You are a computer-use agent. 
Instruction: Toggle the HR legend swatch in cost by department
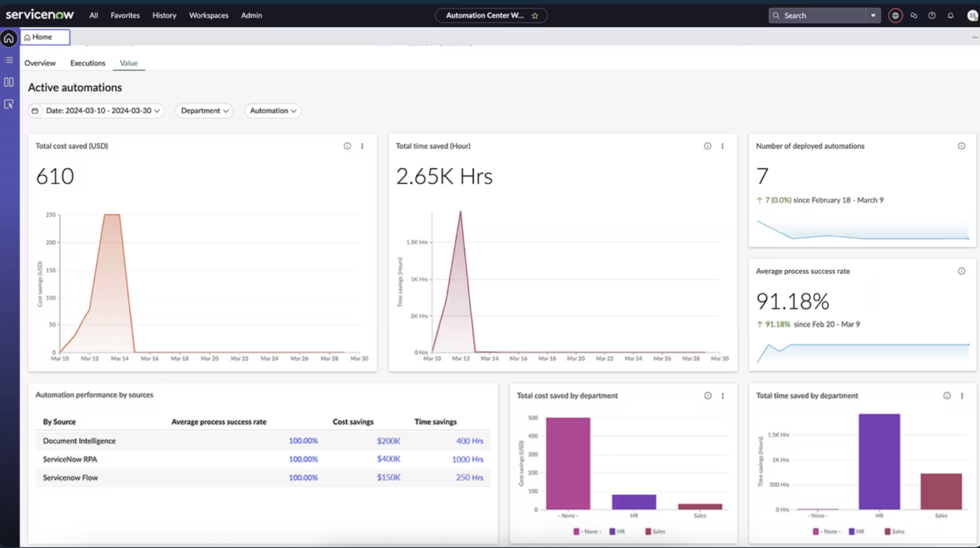tap(612, 531)
